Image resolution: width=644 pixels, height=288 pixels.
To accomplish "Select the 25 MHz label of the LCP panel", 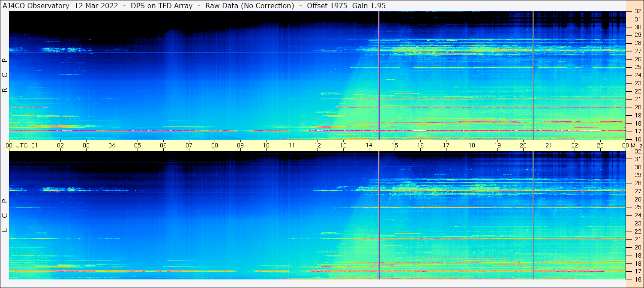I will 637,207.
